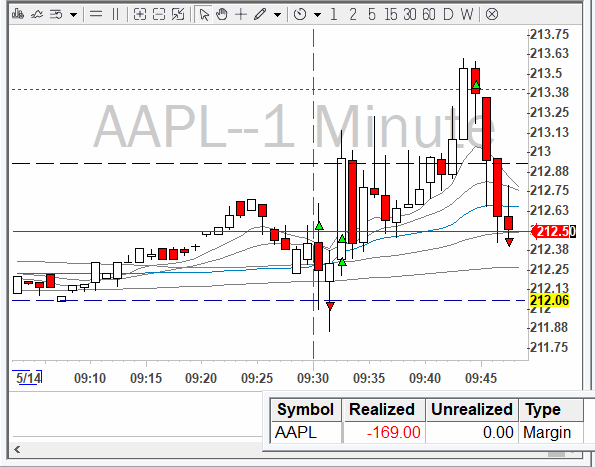Open the dropdown arrow beside the indicator list icon
Image resolution: width=595 pixels, height=467 pixels.
point(73,15)
